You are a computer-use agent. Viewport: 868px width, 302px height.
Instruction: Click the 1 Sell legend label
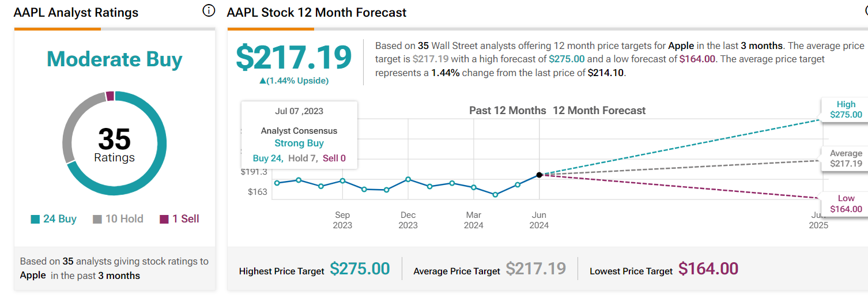[186, 219]
